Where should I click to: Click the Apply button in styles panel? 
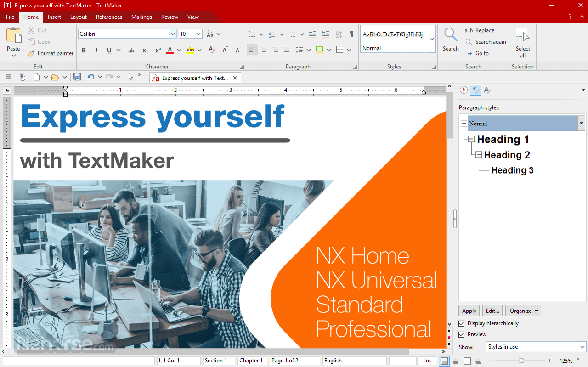coord(469,311)
